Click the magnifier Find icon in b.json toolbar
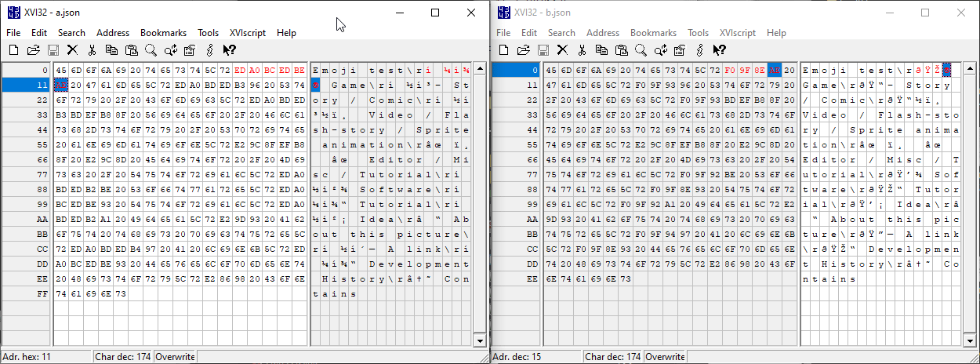The image size is (980, 364). click(x=641, y=50)
